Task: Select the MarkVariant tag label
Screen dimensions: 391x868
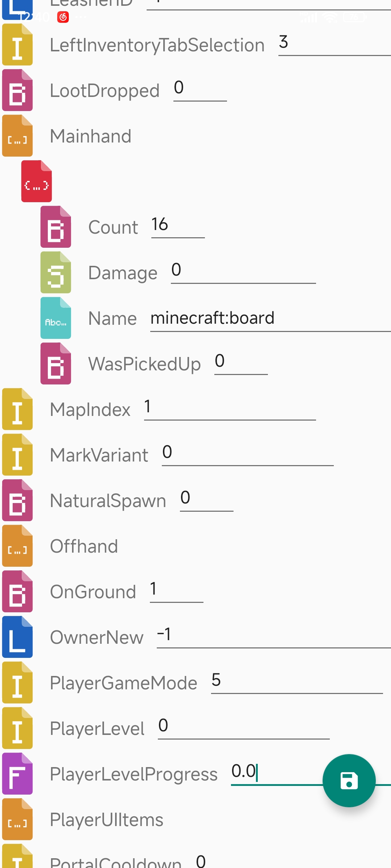Action: [x=99, y=455]
